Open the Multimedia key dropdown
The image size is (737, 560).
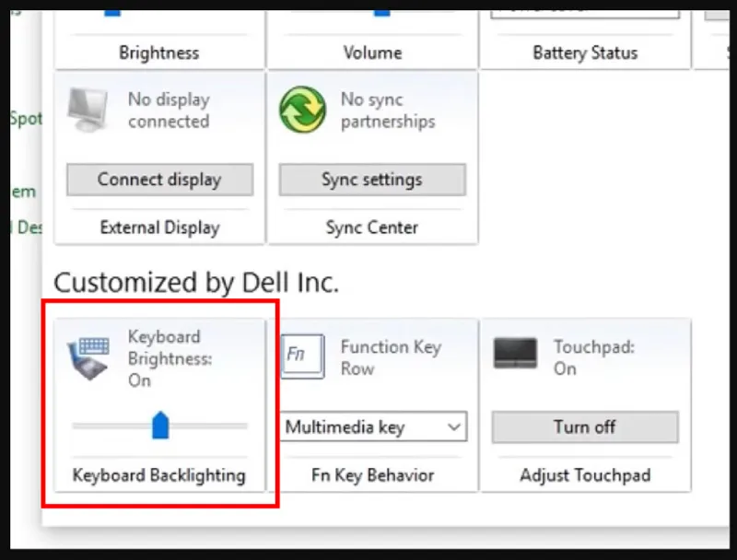(373, 426)
